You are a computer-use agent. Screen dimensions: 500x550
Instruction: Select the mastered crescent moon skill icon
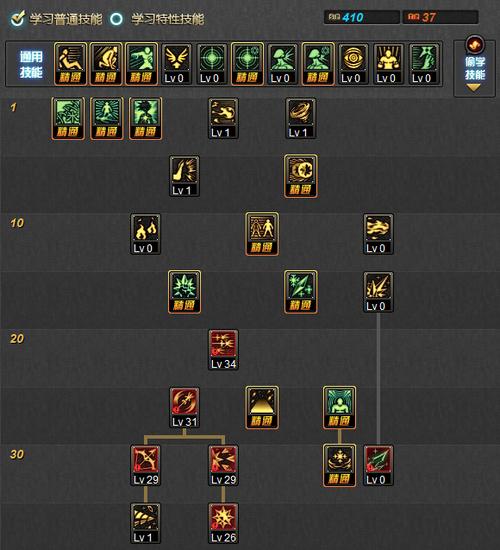coord(301,176)
